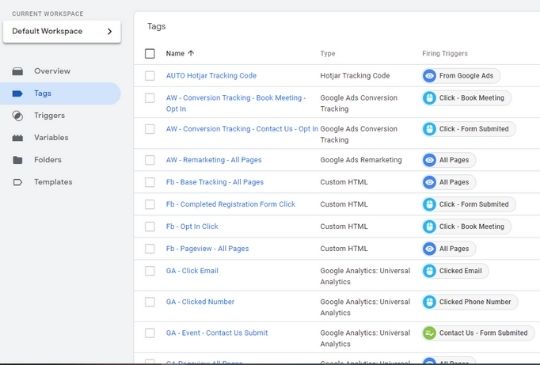The height and width of the screenshot is (365, 540).
Task: Click the Default Workspace name
Action: click(x=47, y=31)
